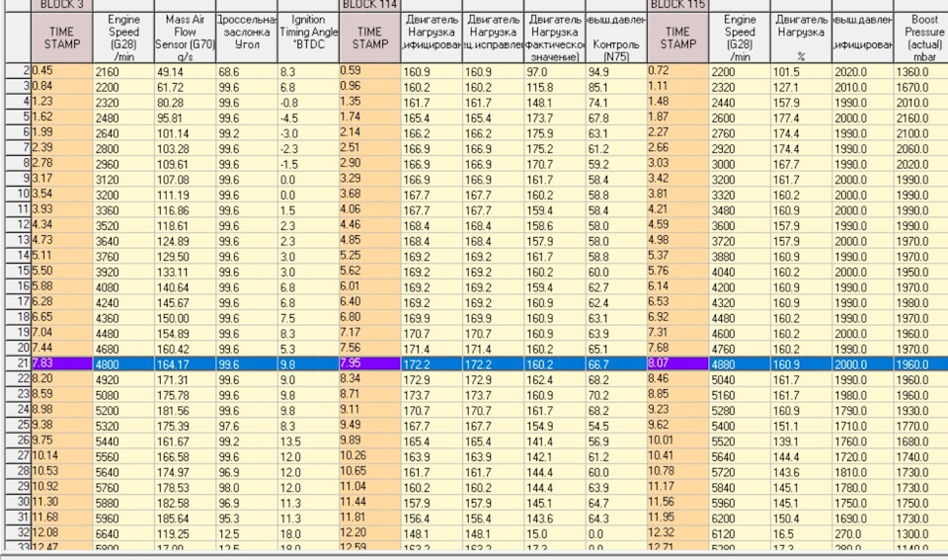Image resolution: width=948 pixels, height=560 pixels.
Task: Select row header number 21
Action: (x=18, y=364)
